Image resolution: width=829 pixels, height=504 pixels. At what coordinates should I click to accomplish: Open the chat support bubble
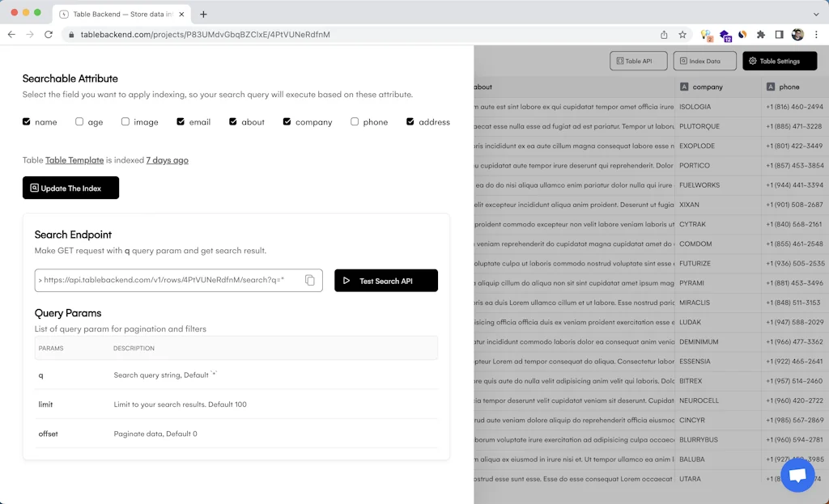797,475
